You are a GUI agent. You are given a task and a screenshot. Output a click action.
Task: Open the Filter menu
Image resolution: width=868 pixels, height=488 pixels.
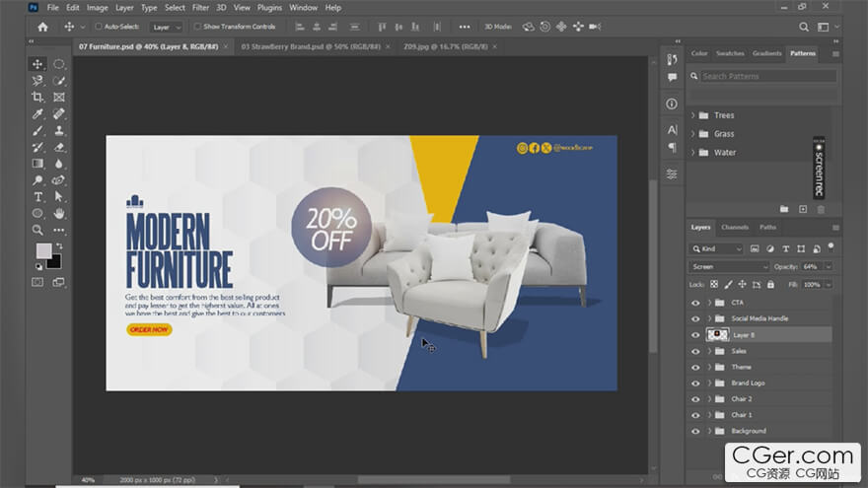[200, 7]
